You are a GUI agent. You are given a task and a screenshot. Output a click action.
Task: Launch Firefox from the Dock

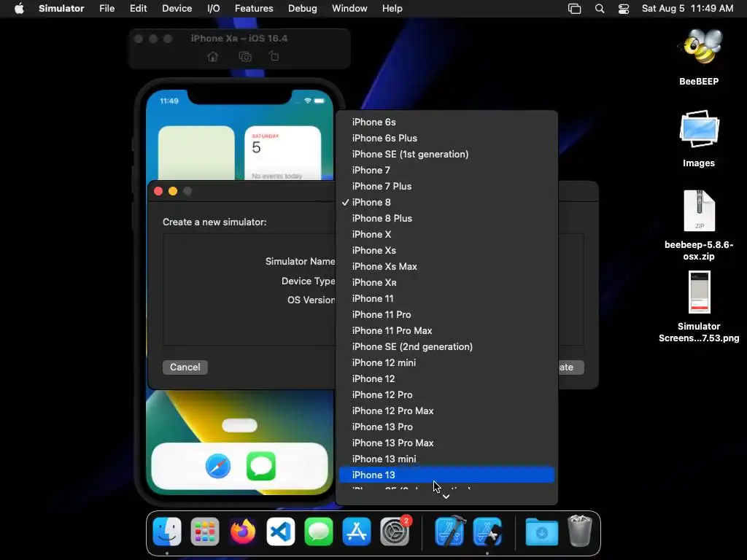click(x=242, y=532)
